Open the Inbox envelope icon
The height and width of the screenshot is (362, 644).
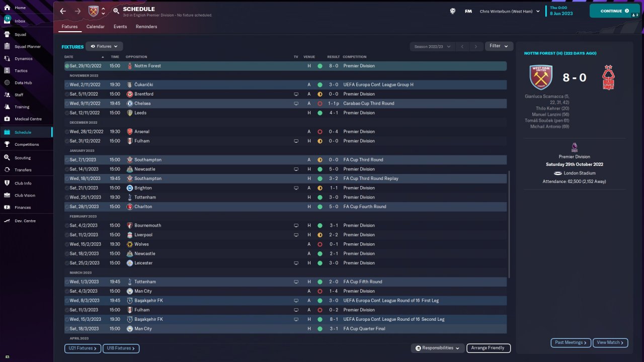[7, 21]
